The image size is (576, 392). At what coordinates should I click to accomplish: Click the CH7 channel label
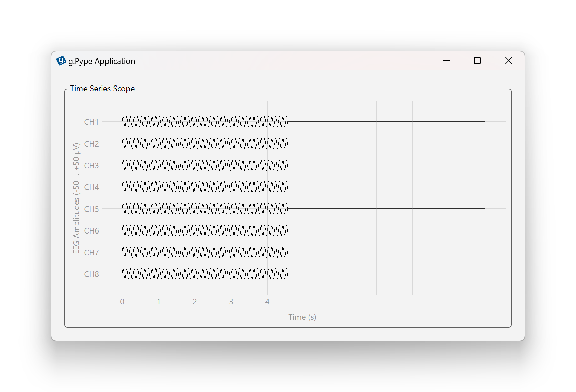pos(91,253)
